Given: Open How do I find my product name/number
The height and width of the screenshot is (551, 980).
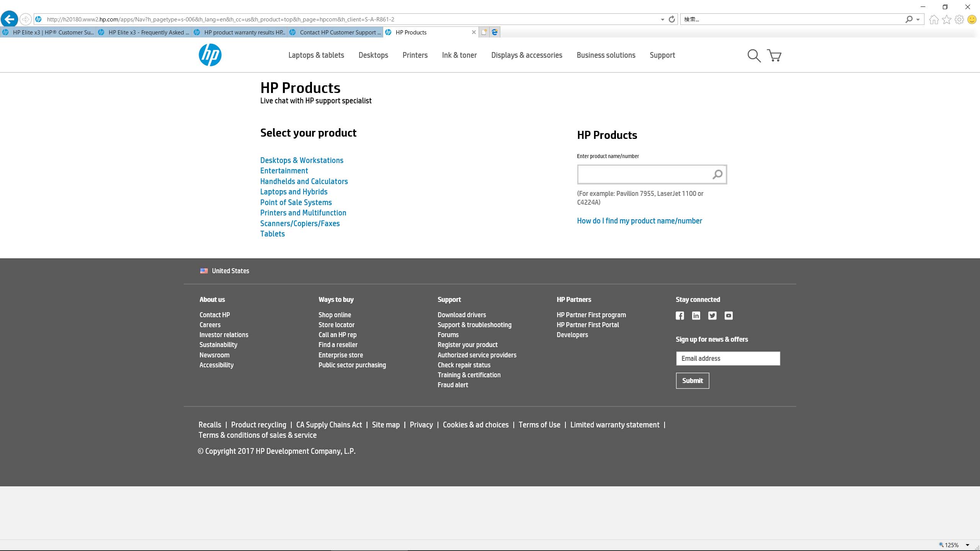Looking at the screenshot, I should click(x=639, y=221).
